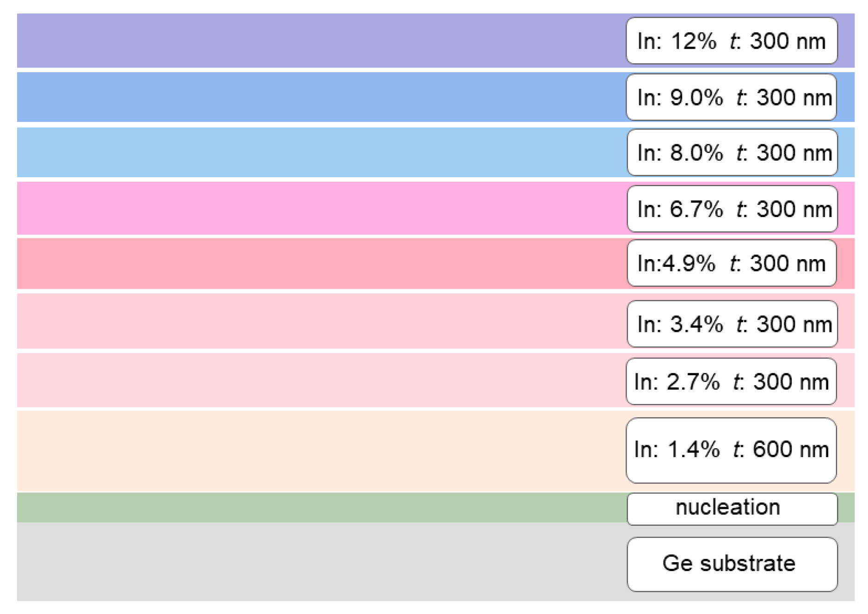Select the blue 9.0% indium layer band

pyautogui.click(x=319, y=97)
